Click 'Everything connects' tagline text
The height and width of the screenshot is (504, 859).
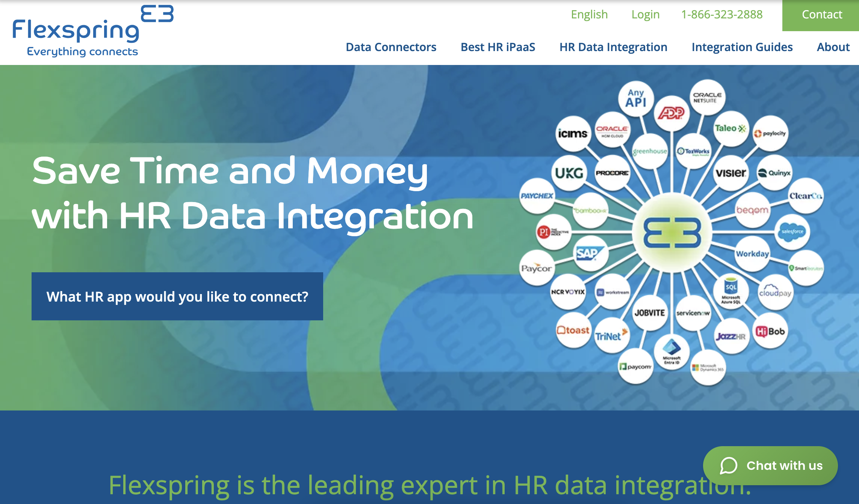pos(83,51)
